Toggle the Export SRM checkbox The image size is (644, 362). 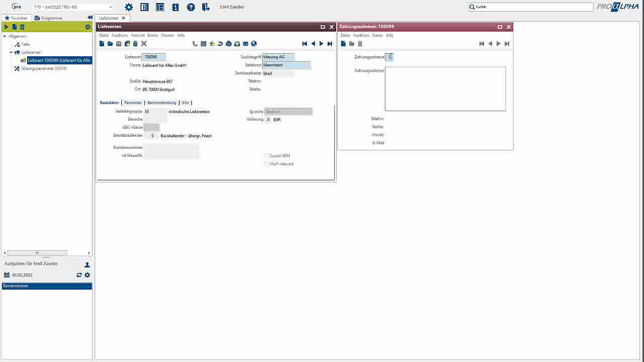(267, 156)
